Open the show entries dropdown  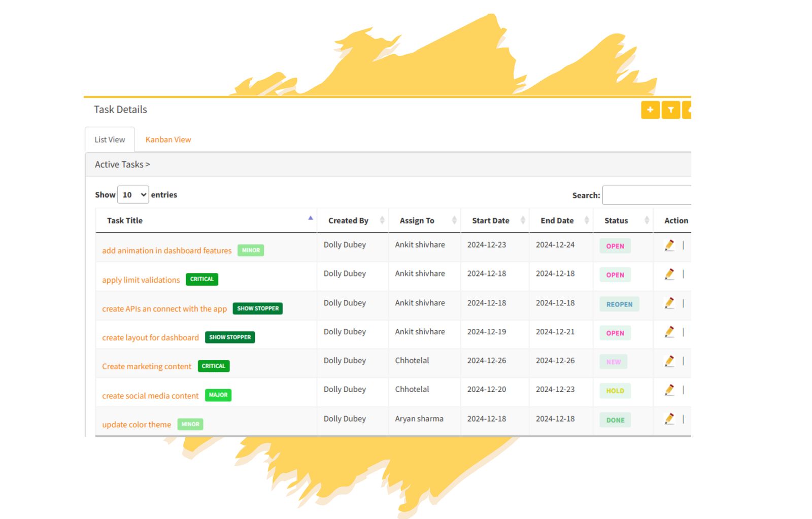133,195
